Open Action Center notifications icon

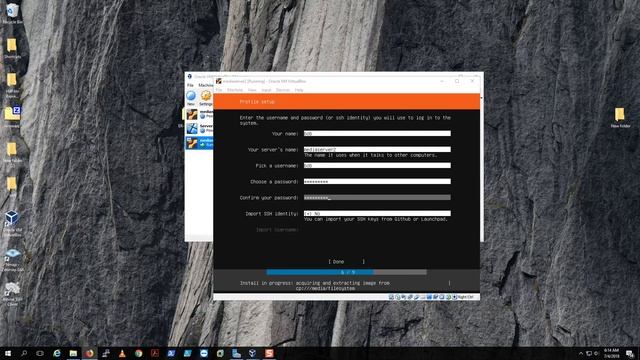click(x=630, y=353)
